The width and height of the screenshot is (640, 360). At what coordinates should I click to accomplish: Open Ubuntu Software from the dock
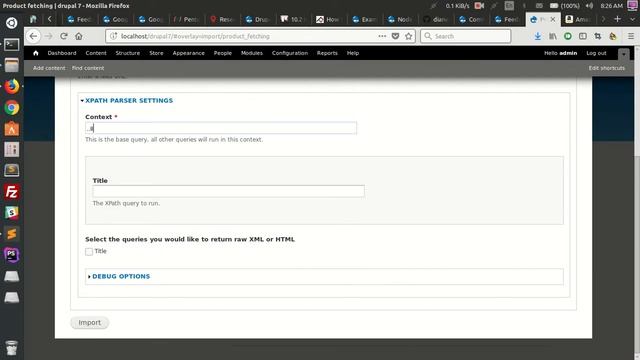pos(11,129)
